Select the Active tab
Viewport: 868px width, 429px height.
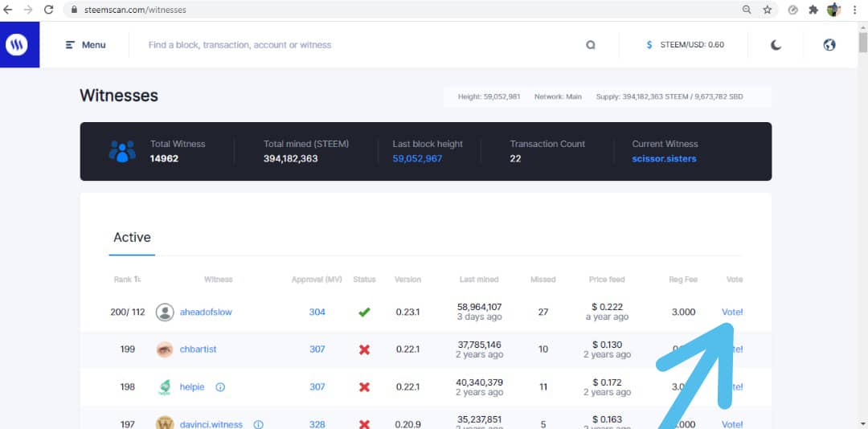coord(132,238)
